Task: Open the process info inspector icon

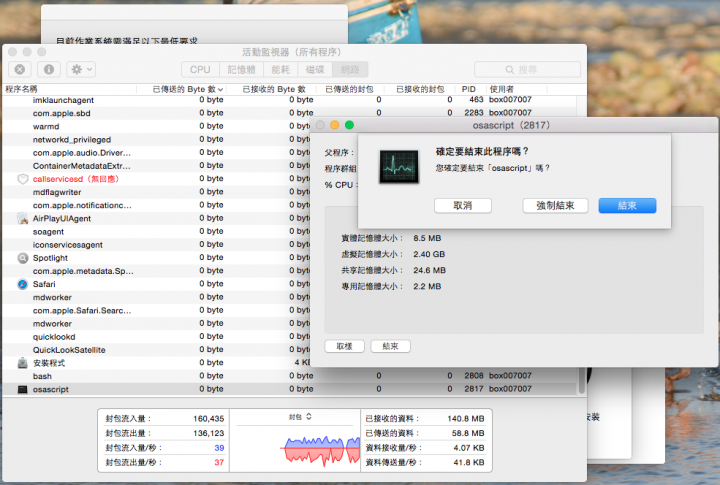Action: (49, 69)
